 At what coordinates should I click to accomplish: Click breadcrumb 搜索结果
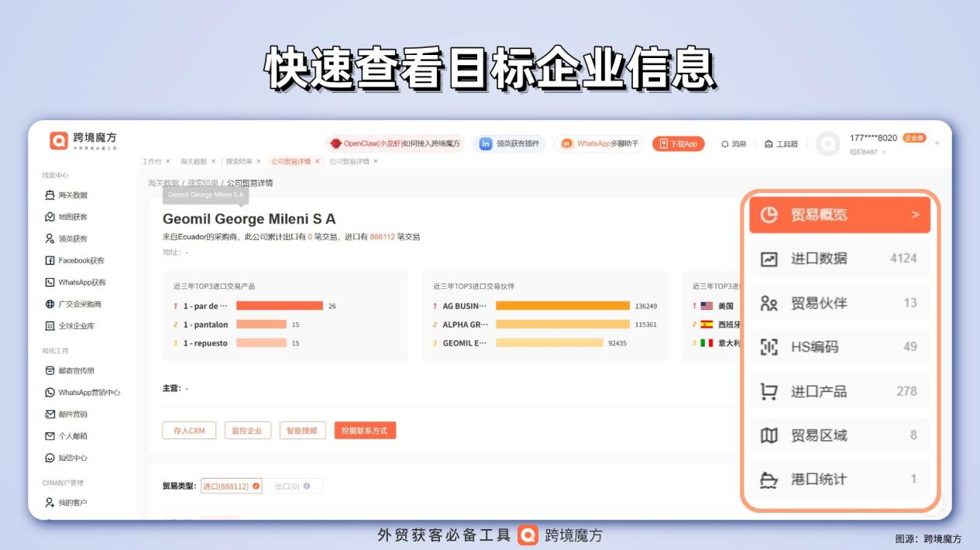[203, 183]
